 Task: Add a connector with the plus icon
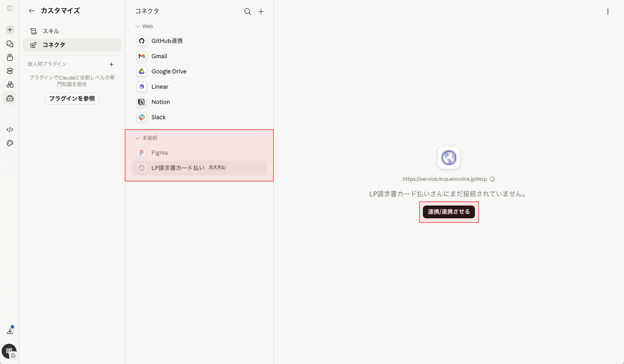(261, 12)
